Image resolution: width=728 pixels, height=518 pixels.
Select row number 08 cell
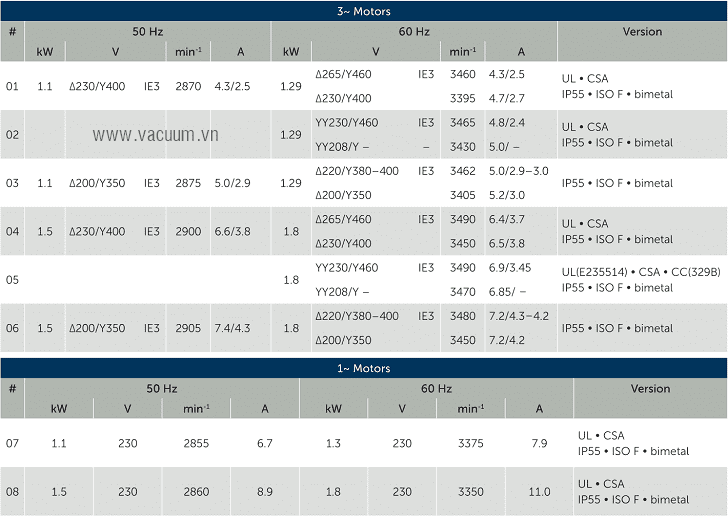pos(12,492)
